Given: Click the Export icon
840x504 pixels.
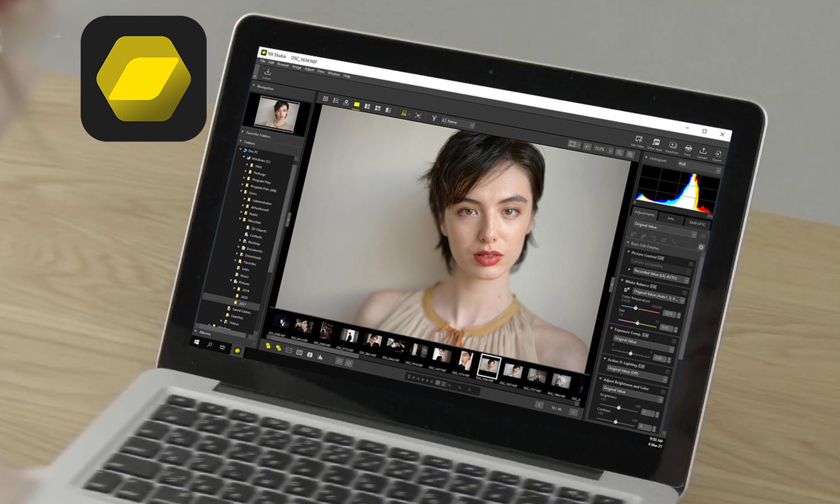Looking at the screenshot, I should [717, 155].
